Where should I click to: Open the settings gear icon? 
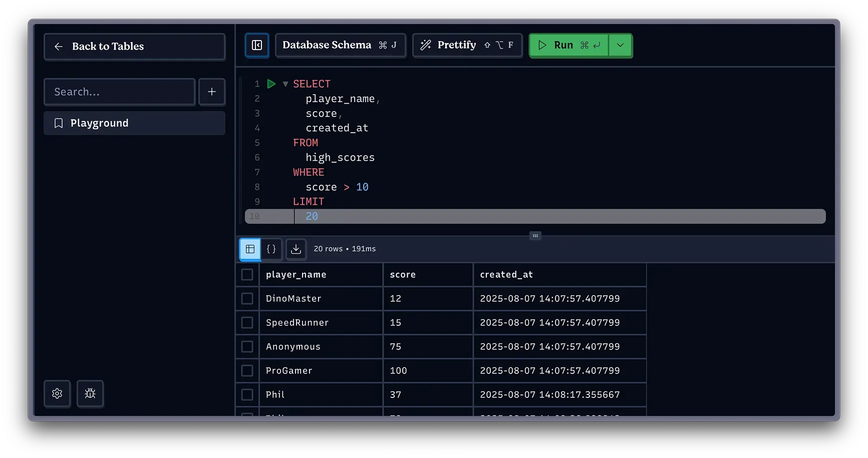[x=57, y=394]
